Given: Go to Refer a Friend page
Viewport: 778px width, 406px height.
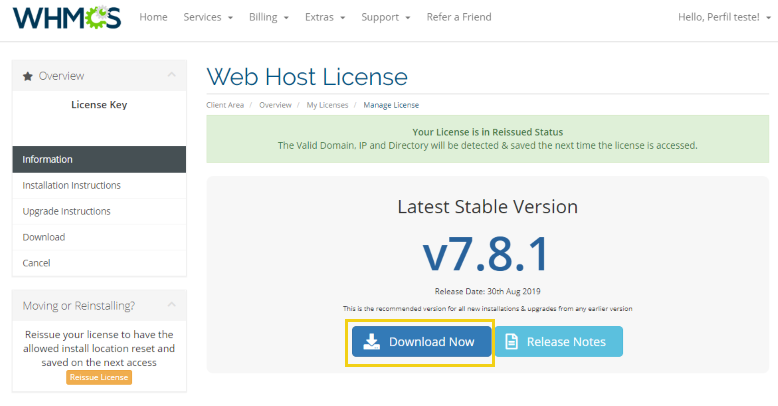Looking at the screenshot, I should [459, 17].
